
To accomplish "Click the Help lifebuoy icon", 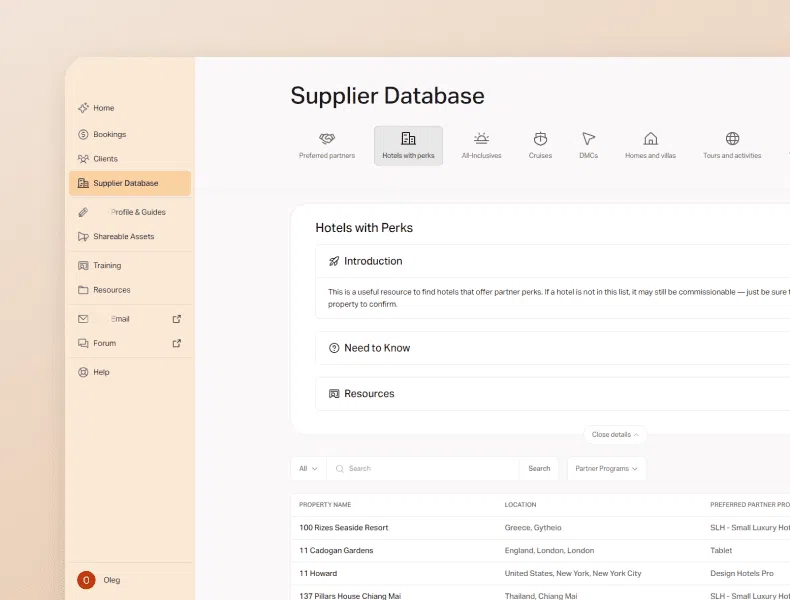I will pyautogui.click(x=83, y=372).
